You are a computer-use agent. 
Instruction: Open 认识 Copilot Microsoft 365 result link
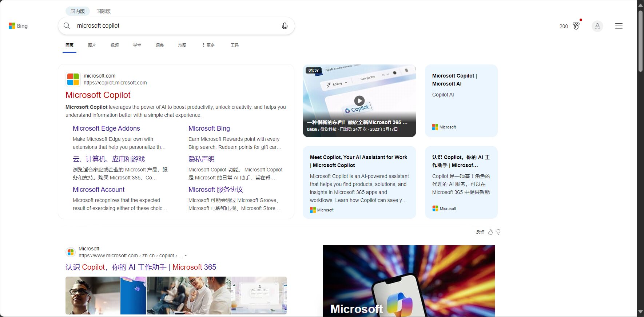coord(141,267)
